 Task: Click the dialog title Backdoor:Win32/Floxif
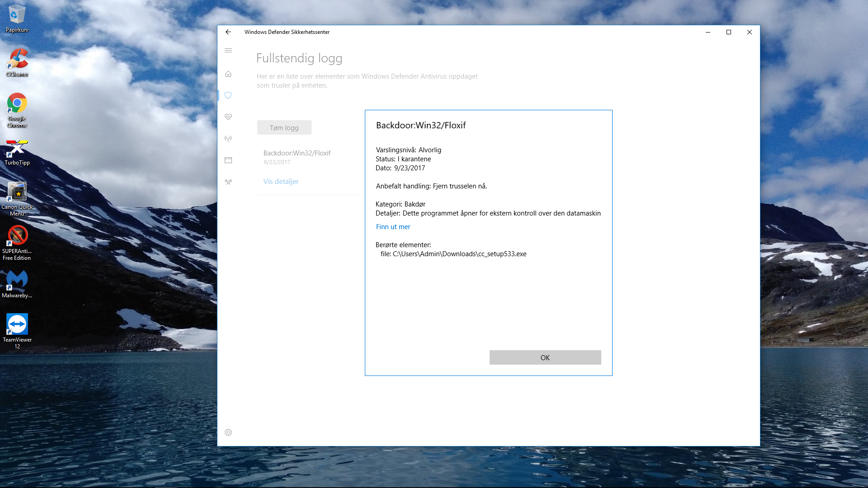(421, 125)
